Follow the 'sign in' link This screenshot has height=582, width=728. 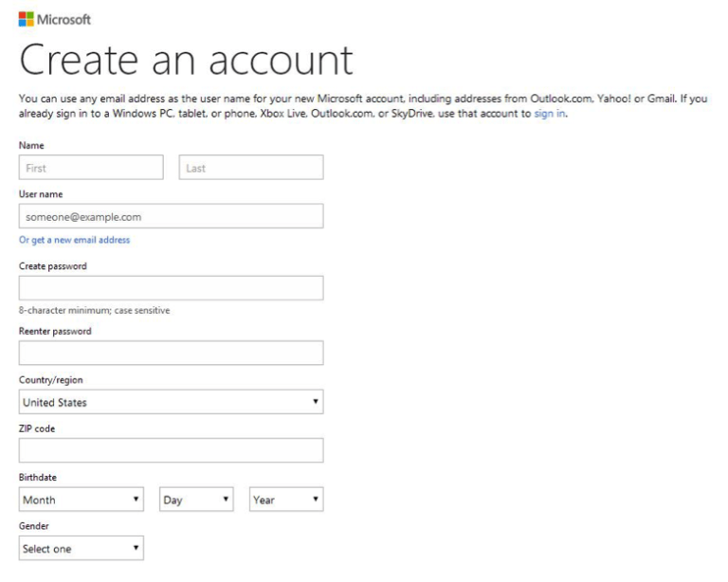tap(550, 113)
